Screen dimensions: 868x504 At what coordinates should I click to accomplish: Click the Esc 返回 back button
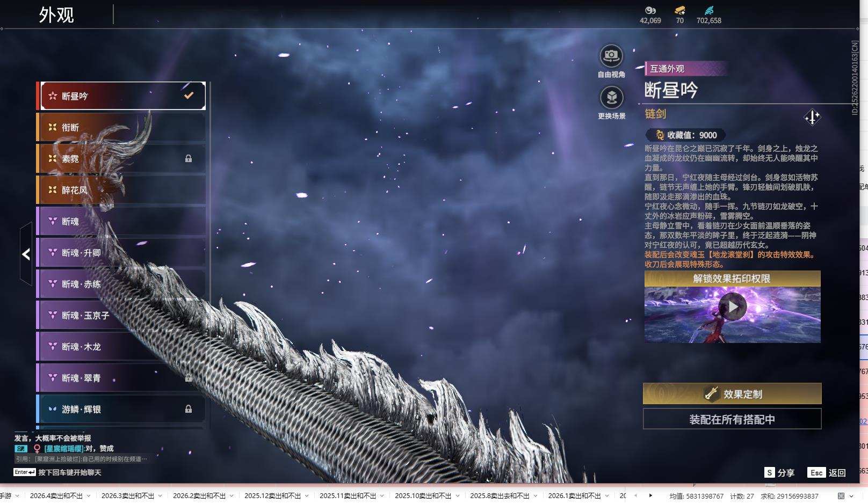click(827, 472)
